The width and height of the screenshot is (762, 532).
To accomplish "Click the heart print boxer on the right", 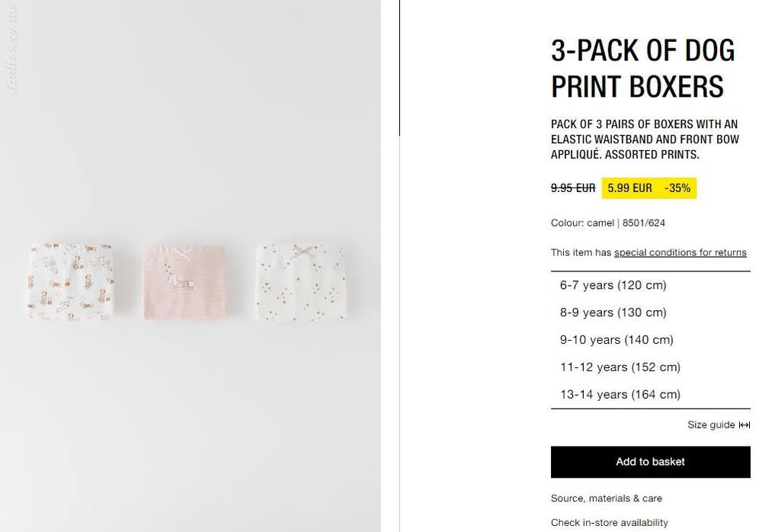I will (301, 283).
